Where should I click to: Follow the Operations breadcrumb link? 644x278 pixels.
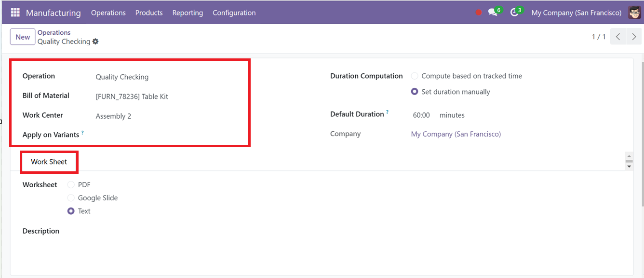(54, 32)
